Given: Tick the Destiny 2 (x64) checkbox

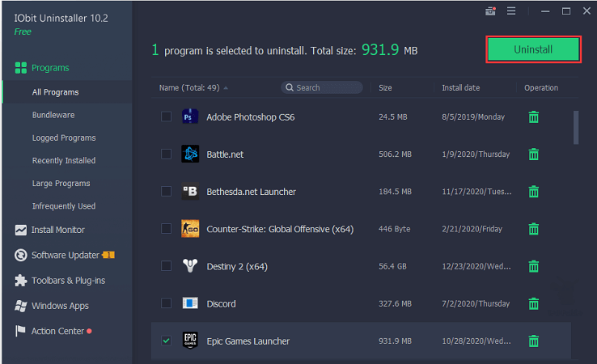Looking at the screenshot, I should point(166,266).
